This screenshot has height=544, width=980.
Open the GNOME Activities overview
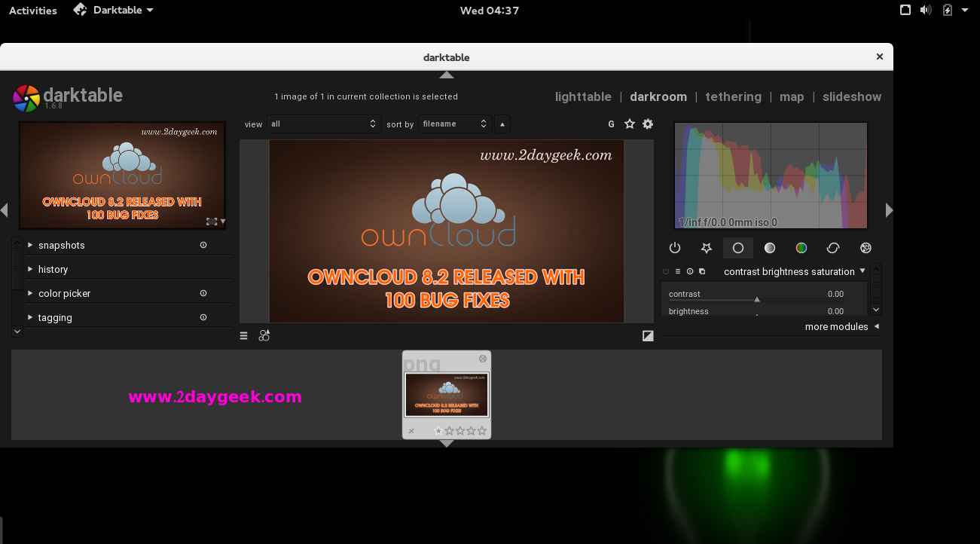click(x=32, y=11)
